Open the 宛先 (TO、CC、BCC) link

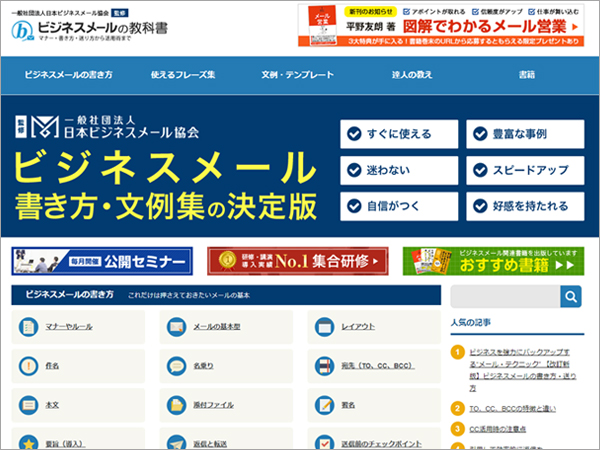pos(378,366)
